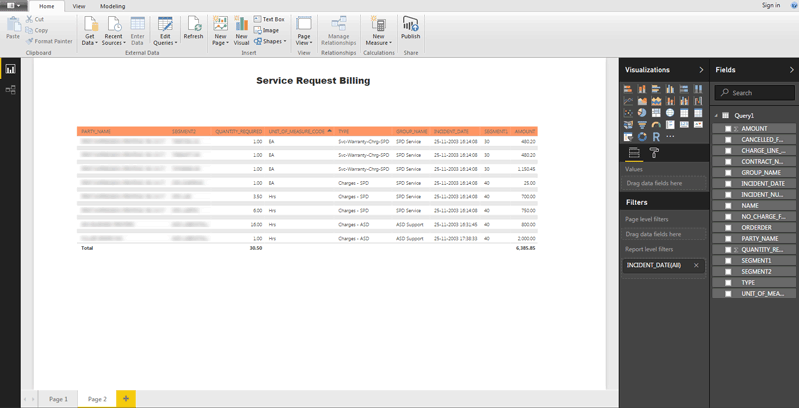Add a new page with plus button
Screen dimensions: 799x408
(x=126, y=399)
